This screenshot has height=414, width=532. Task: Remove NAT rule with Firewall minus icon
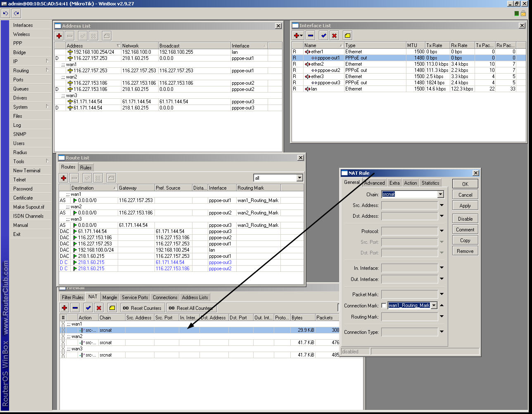coord(75,308)
